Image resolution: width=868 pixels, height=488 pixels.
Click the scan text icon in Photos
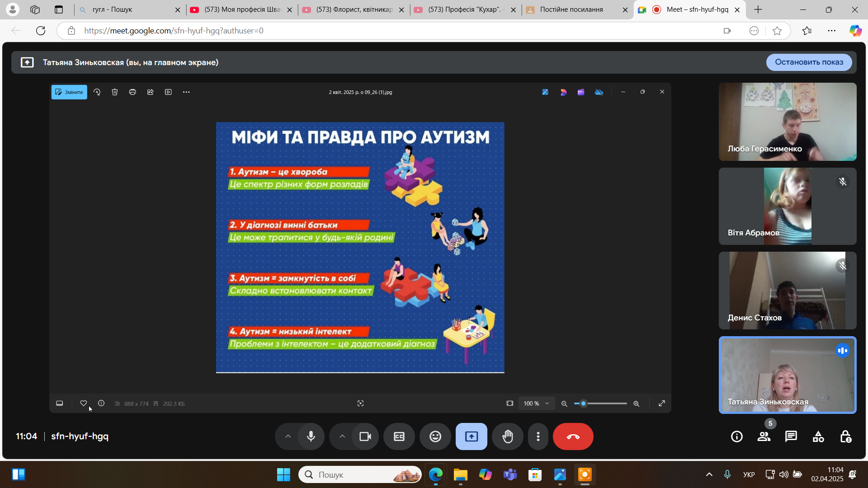point(360,404)
